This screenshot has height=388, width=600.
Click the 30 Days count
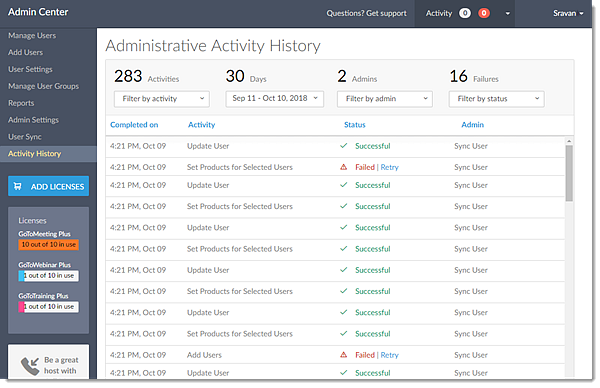point(246,77)
